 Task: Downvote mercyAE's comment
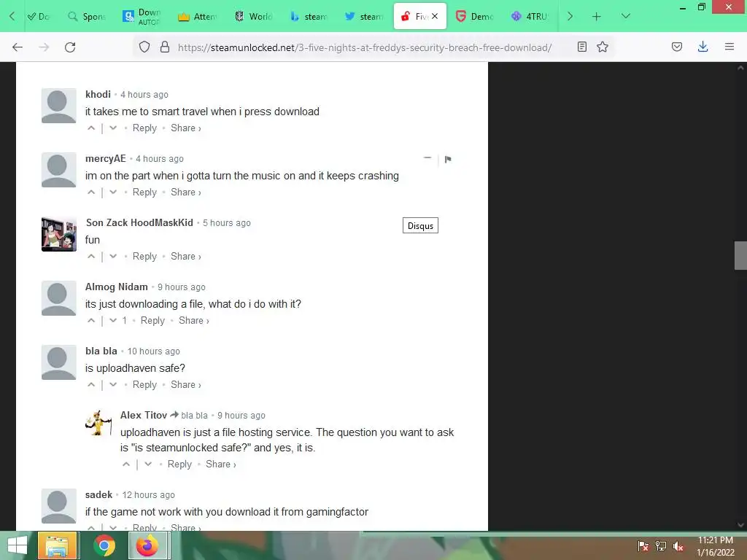[113, 192]
